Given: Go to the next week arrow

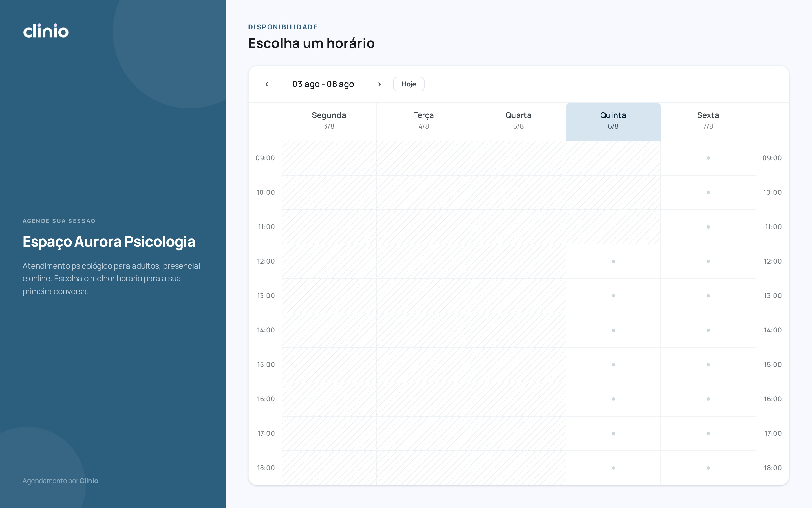Looking at the screenshot, I should pos(379,84).
